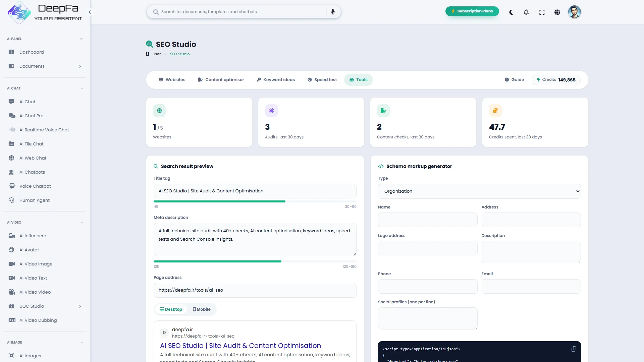Open notifications bell icon
Viewport: 644px width, 362px height.
click(526, 12)
